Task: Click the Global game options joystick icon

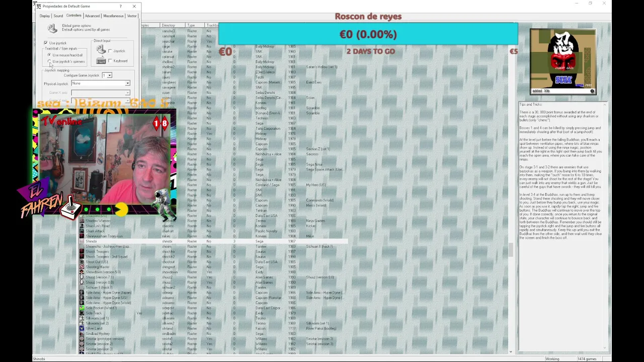Action: pyautogui.click(x=52, y=29)
